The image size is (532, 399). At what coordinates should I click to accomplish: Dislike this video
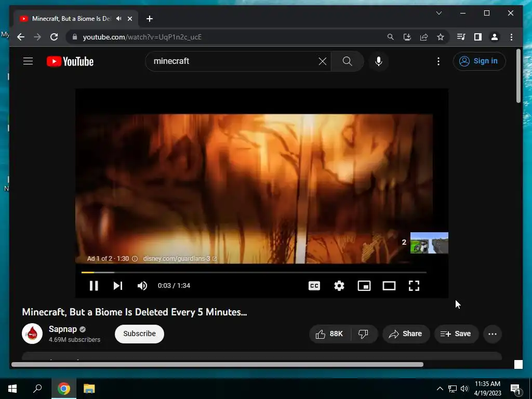[x=363, y=334]
